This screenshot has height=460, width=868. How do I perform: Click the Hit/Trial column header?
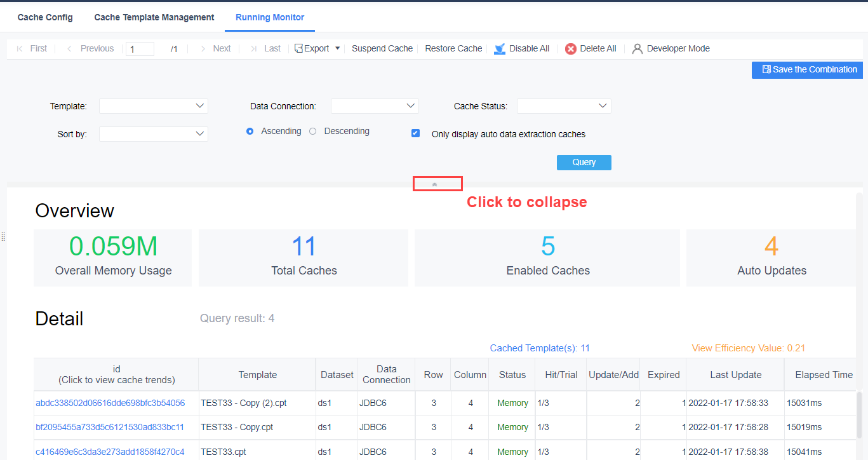pyautogui.click(x=561, y=375)
